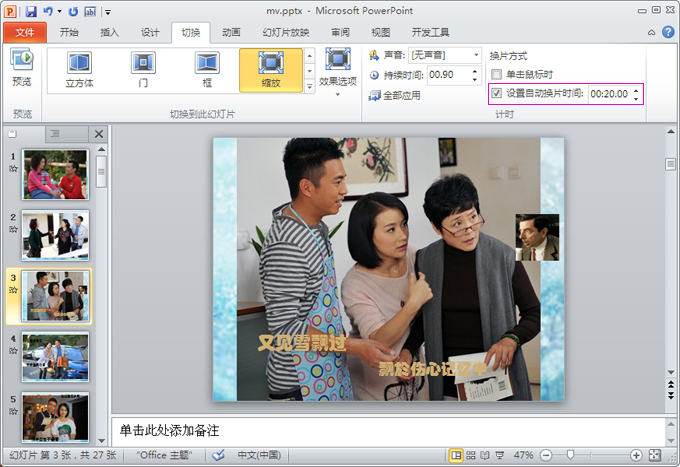The height and width of the screenshot is (467, 680).
Task: Open the 声音 sound dropdown
Action: click(x=476, y=55)
